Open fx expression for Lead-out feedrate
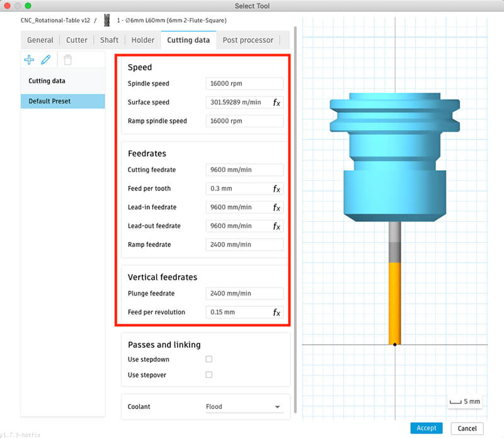Viewport: 504px width, 438px height. pyautogui.click(x=277, y=226)
